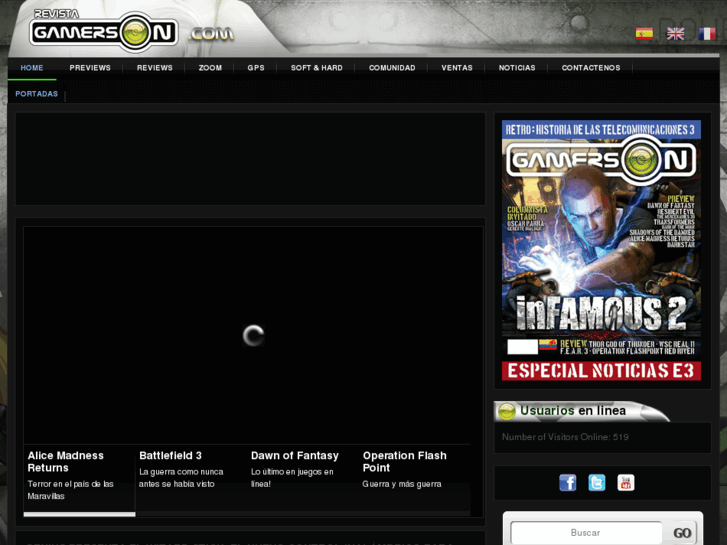The image size is (727, 545).
Task: Open the VENTAS menu
Action: [457, 68]
